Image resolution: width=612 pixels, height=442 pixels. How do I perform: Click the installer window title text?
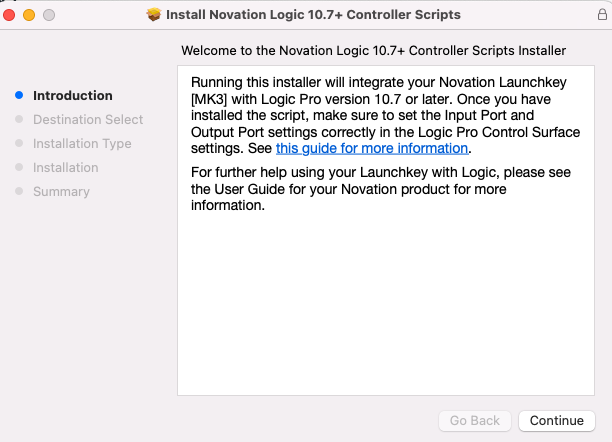(313, 15)
